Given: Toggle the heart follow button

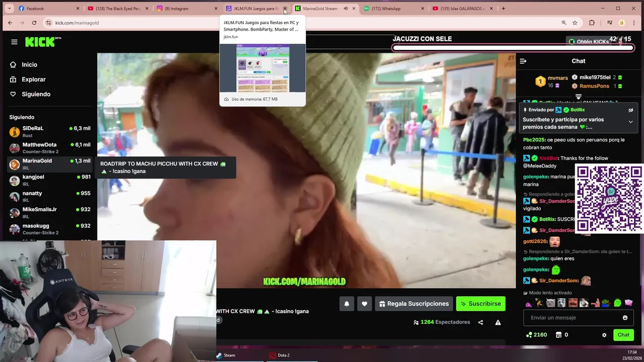Looking at the screenshot, I should click(x=364, y=304).
